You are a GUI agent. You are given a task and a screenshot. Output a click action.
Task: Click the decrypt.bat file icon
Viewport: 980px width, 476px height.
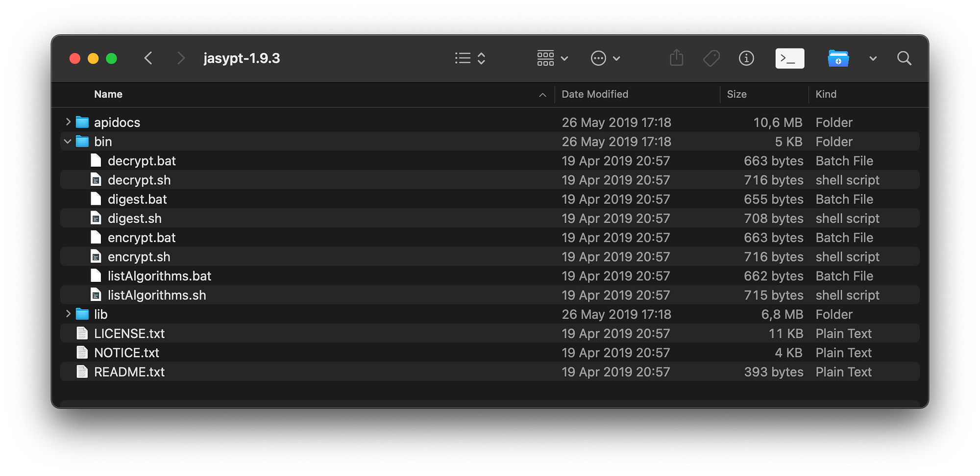tap(96, 160)
